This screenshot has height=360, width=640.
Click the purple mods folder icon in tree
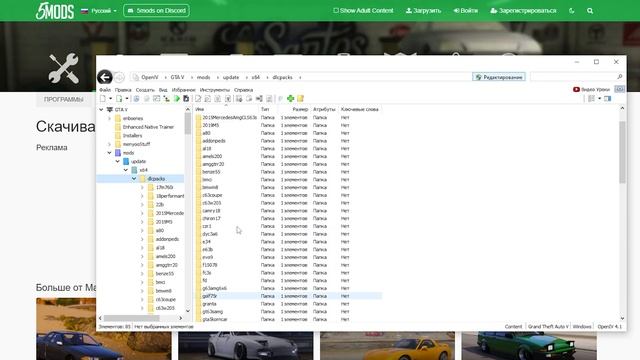[118, 153]
